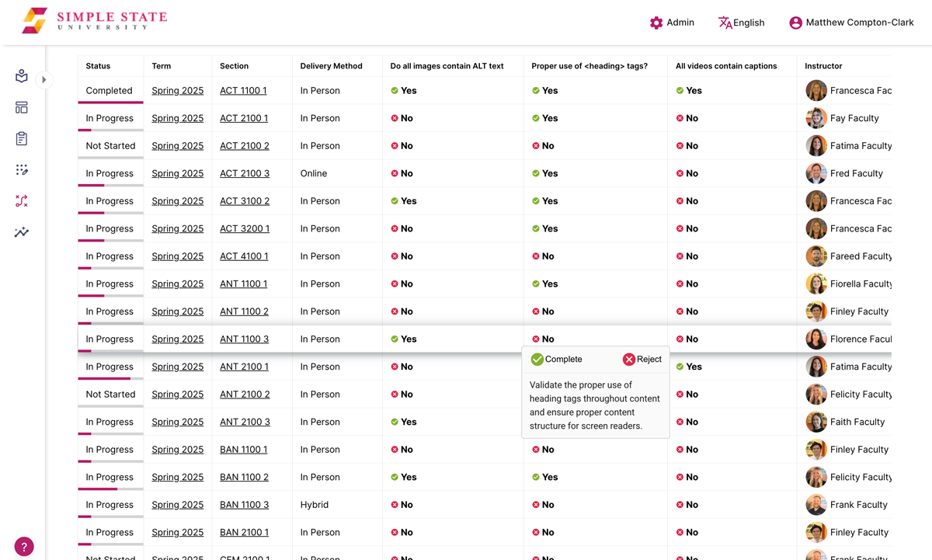Select Fred Faculty's avatar photo
932x560 pixels.
coord(816,174)
